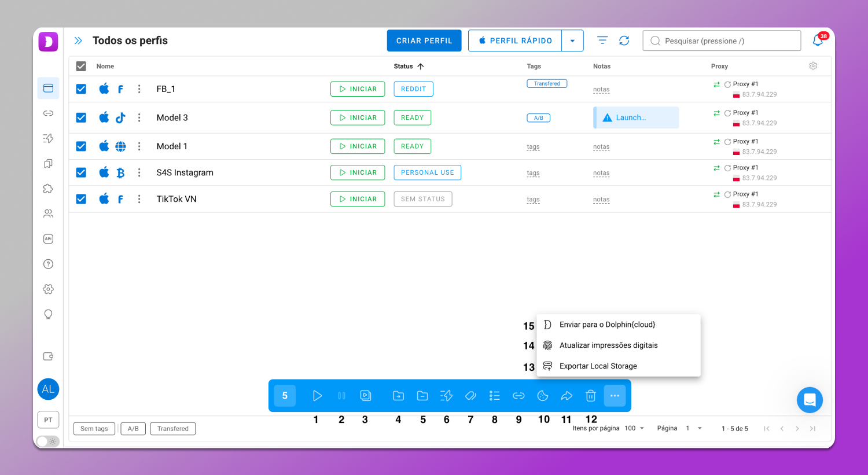This screenshot has width=868, height=475.
Task: Click the CRIAR PERFIL button
Action: coord(424,40)
